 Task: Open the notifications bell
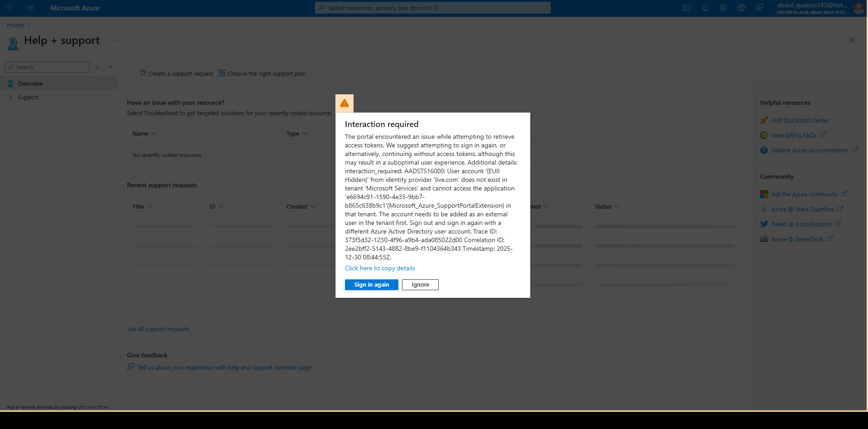pos(705,8)
